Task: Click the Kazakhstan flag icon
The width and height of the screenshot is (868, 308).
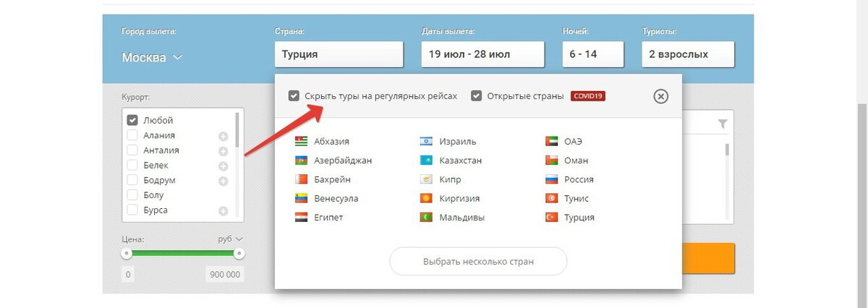Action: [426, 161]
